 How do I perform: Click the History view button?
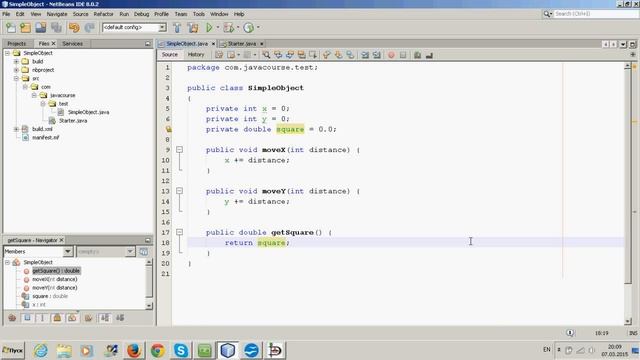click(196, 55)
